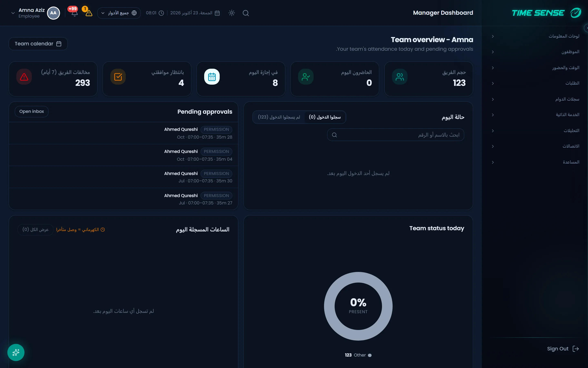Open search using the header magnifier icon

[246, 13]
